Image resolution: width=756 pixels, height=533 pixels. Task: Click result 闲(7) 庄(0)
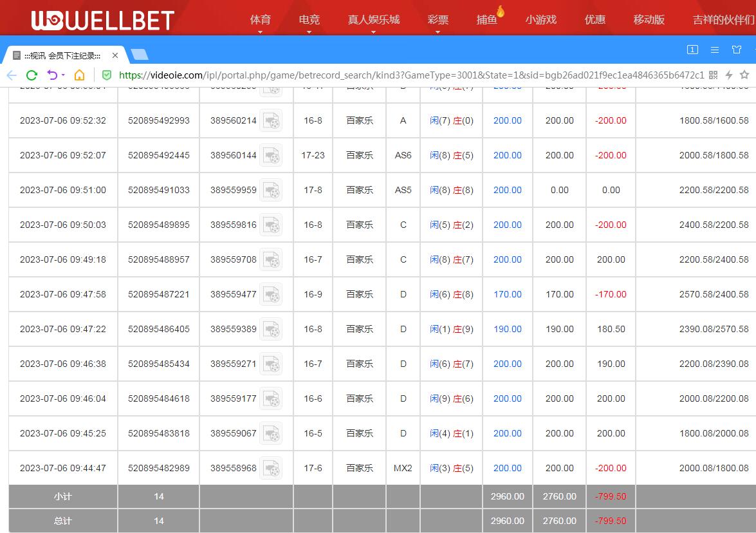[451, 120]
